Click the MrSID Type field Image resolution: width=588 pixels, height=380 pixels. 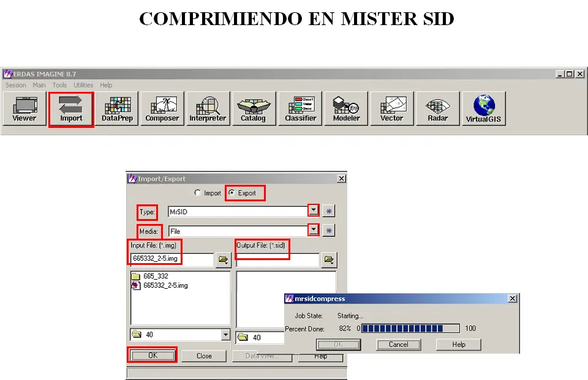click(238, 212)
